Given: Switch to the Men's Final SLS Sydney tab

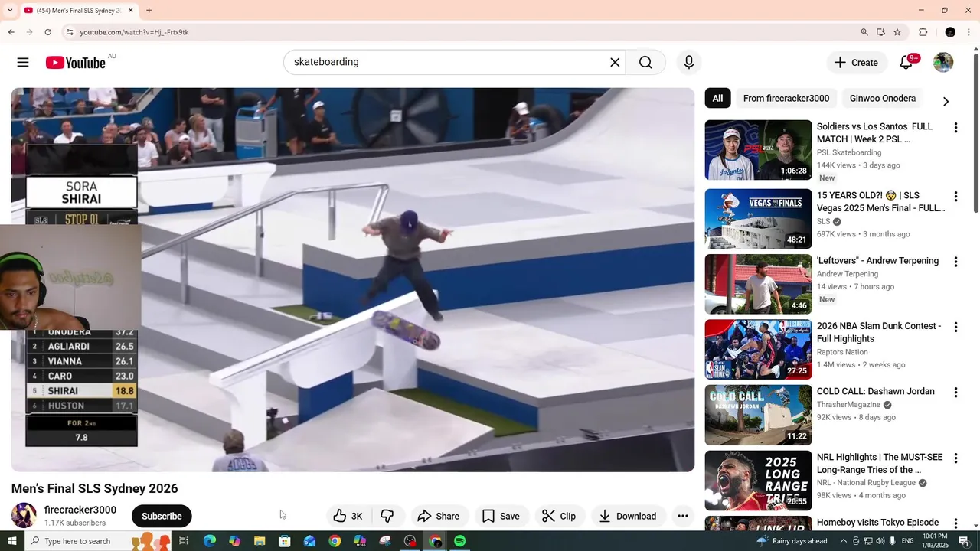Looking at the screenshot, I should 79,11.
